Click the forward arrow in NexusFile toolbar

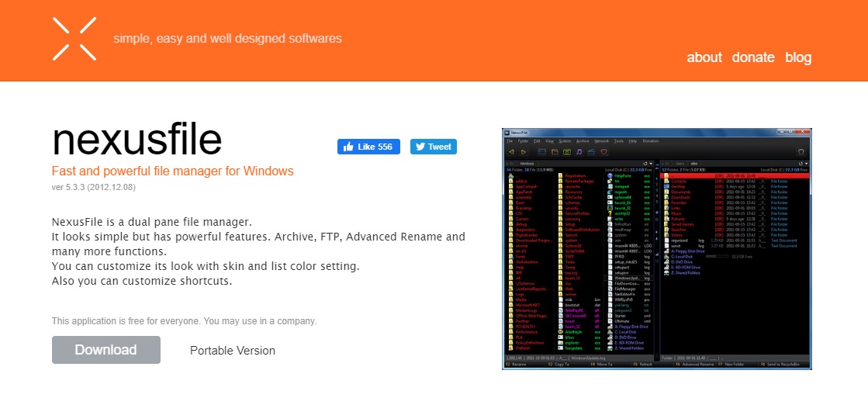pos(523,152)
